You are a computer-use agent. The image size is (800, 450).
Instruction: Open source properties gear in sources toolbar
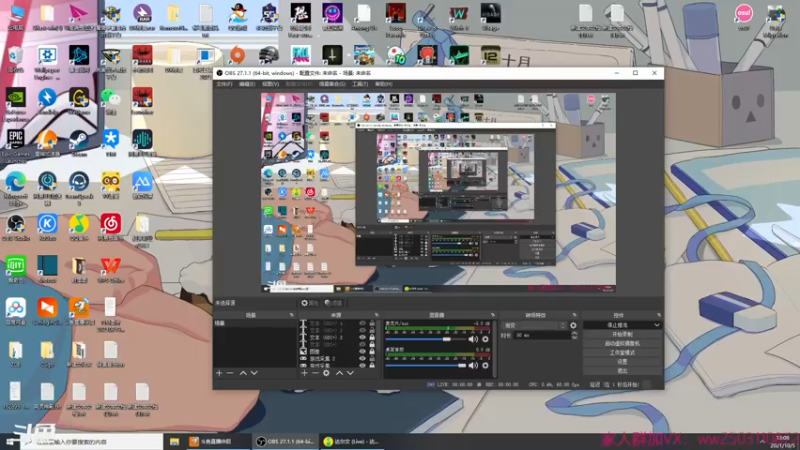click(x=327, y=373)
